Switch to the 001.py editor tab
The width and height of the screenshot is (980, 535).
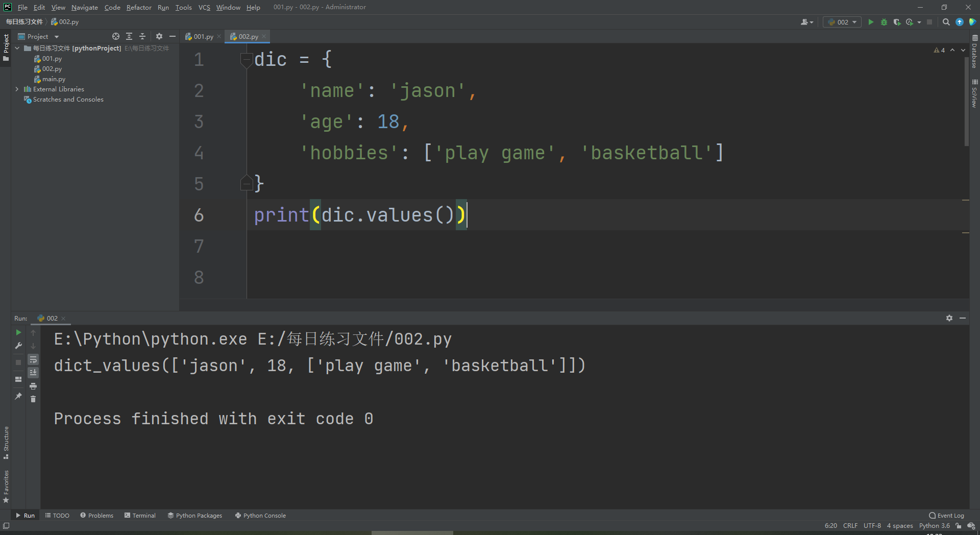(x=203, y=36)
